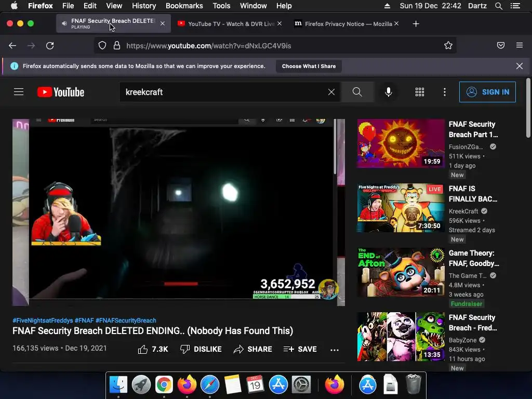Click the browser address bar URL
The width and height of the screenshot is (532, 399).
point(209,46)
